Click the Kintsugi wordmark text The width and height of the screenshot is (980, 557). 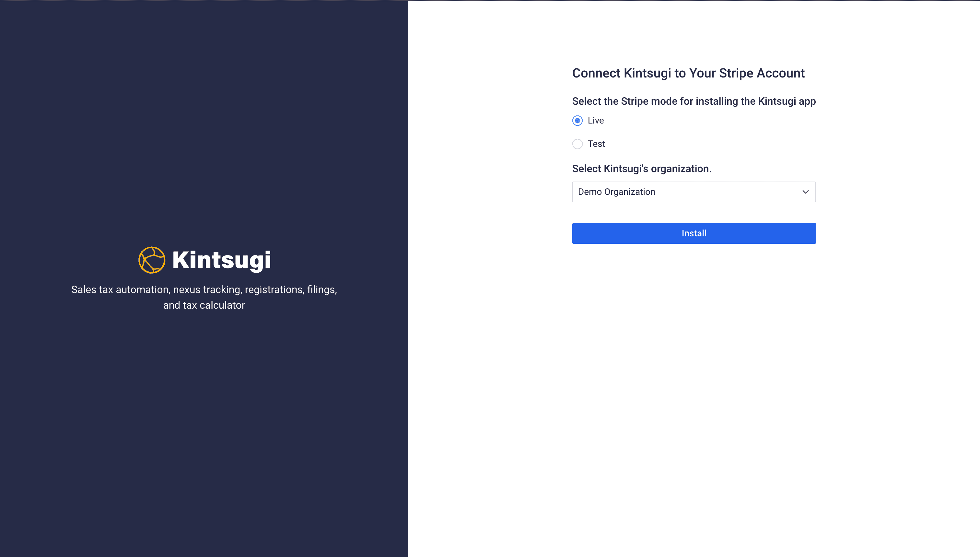pyautogui.click(x=221, y=260)
